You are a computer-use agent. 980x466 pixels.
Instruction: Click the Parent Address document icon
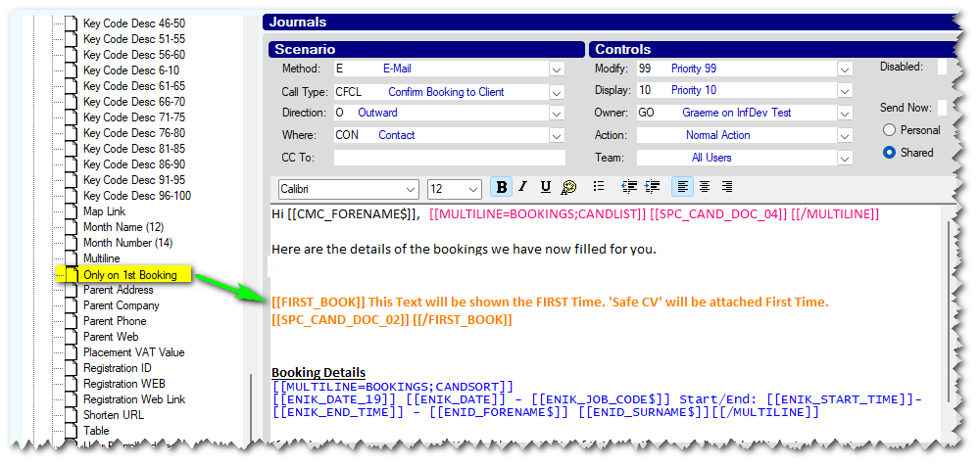click(73, 290)
